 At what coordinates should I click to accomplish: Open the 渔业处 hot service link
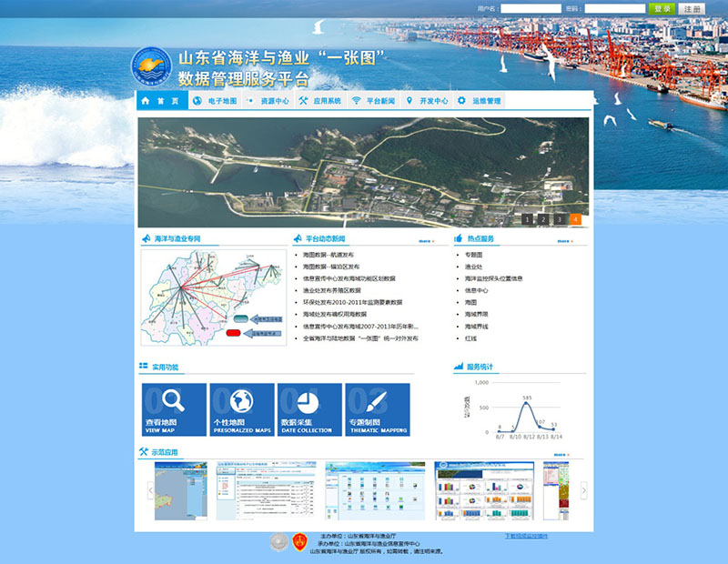point(473,267)
